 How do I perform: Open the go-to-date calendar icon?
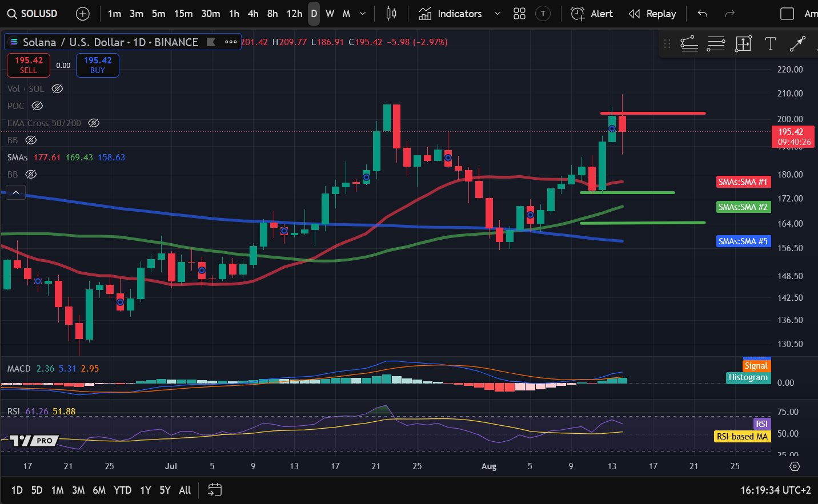215,490
